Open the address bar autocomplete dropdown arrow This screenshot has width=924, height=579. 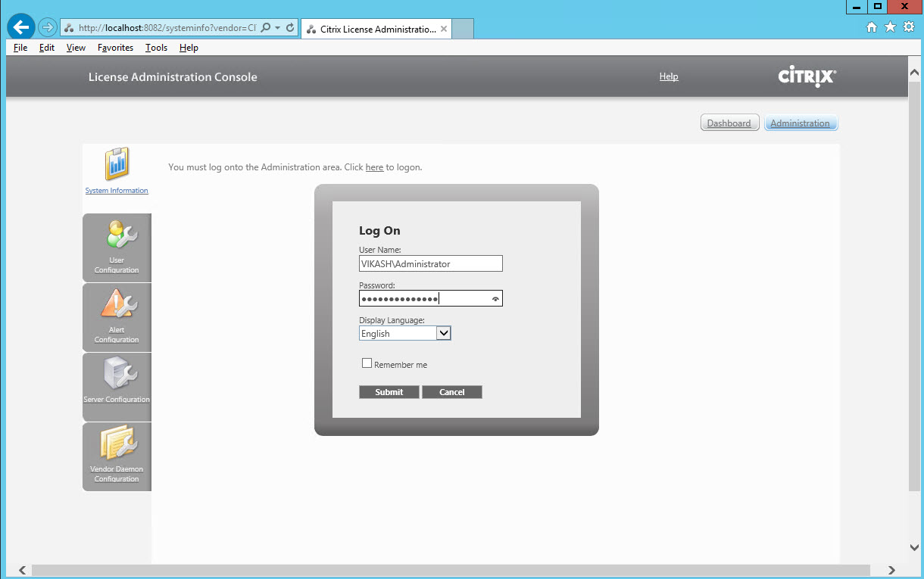click(x=278, y=28)
